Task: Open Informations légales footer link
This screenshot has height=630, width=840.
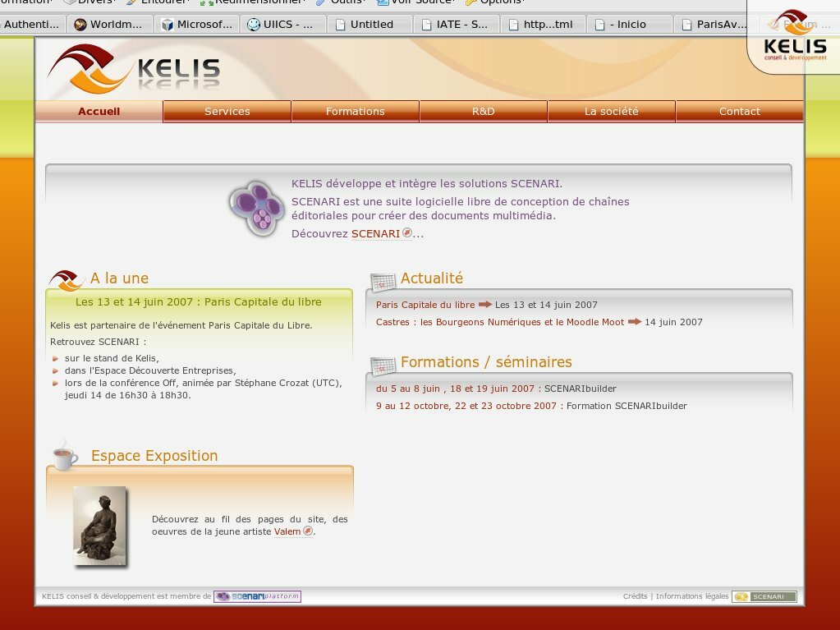Action: point(692,596)
